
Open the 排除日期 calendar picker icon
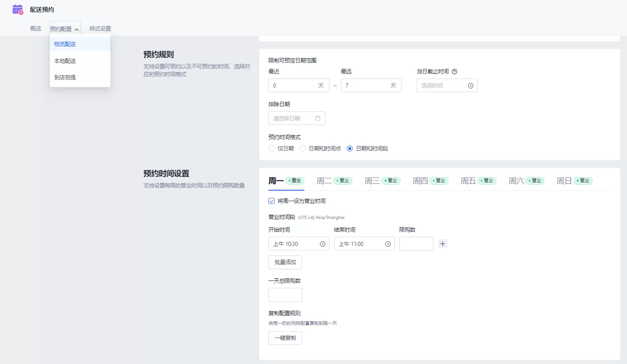(x=318, y=118)
